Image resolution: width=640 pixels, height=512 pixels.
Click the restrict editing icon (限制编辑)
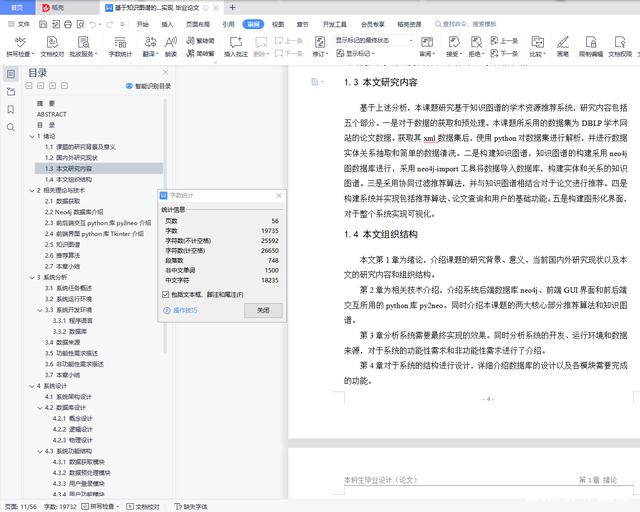click(x=591, y=46)
